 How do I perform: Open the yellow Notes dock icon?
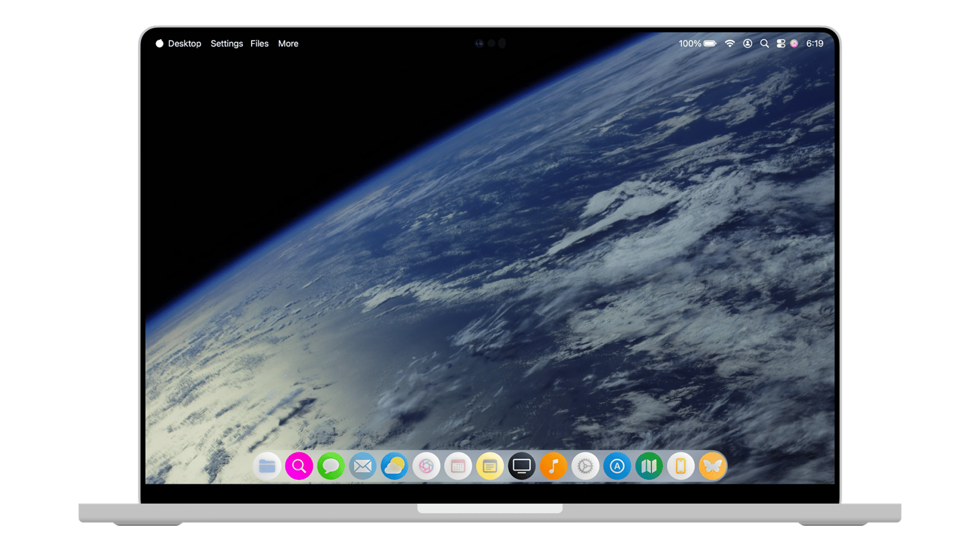coord(490,466)
